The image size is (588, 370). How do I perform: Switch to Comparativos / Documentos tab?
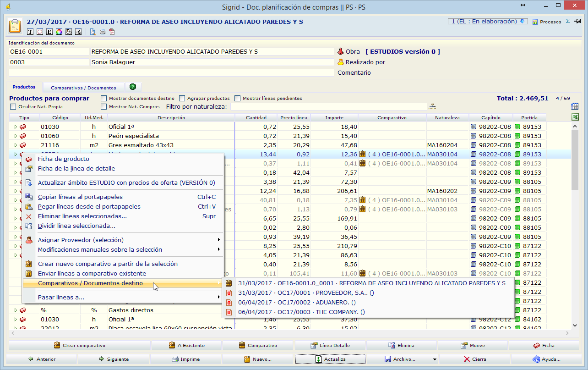coord(83,88)
